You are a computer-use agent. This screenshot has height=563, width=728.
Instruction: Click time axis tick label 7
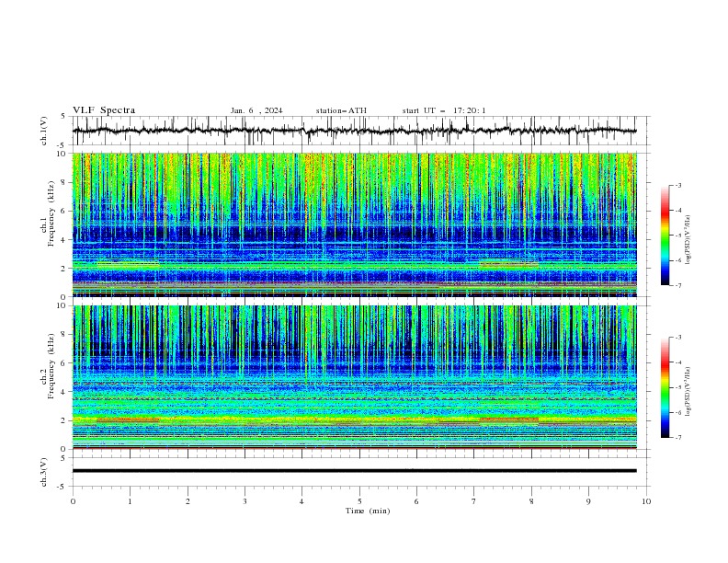(x=474, y=501)
